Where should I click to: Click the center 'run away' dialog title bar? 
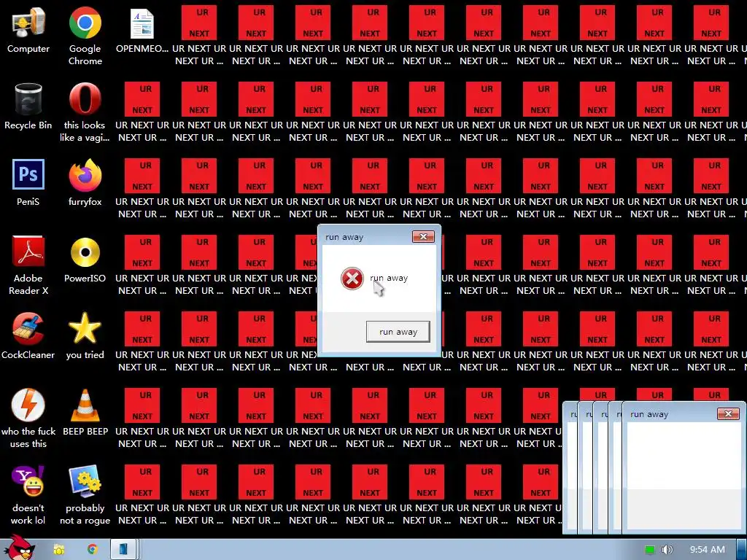(x=365, y=237)
